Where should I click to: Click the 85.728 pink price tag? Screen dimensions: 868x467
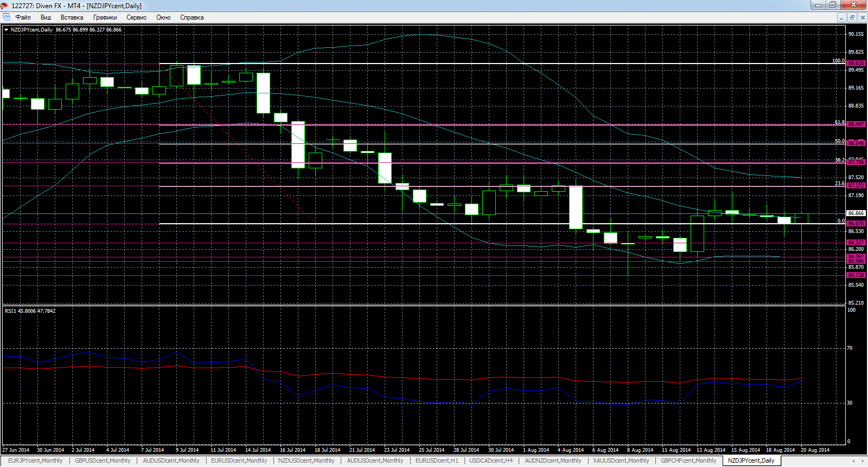click(856, 275)
